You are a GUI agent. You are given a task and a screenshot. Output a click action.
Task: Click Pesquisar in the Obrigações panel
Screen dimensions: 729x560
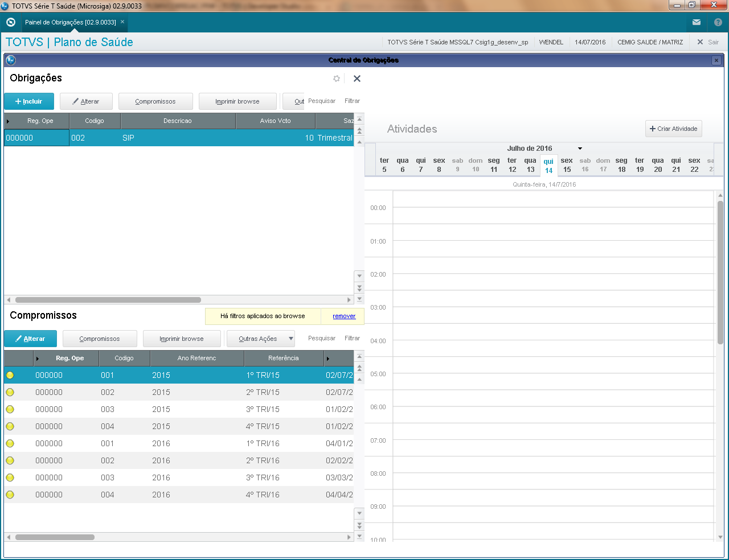coord(322,101)
